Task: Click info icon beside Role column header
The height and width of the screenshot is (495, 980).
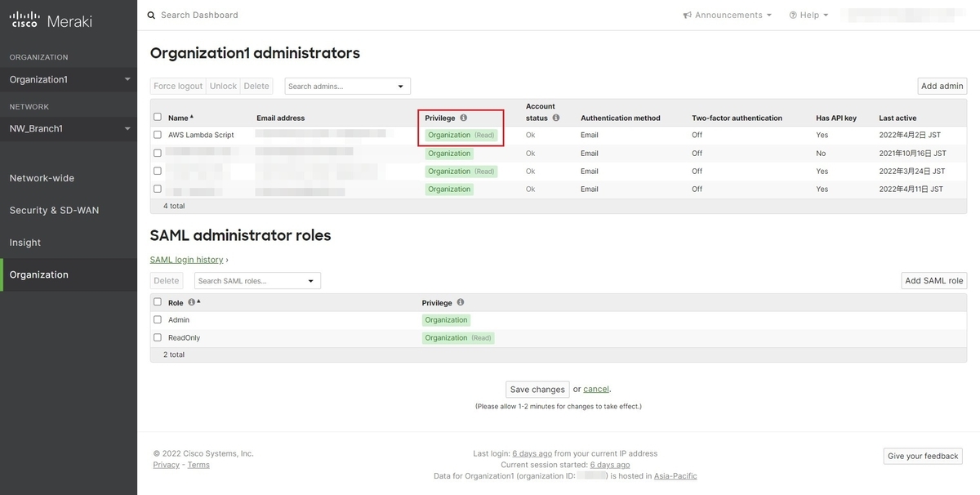Action: 191,302
